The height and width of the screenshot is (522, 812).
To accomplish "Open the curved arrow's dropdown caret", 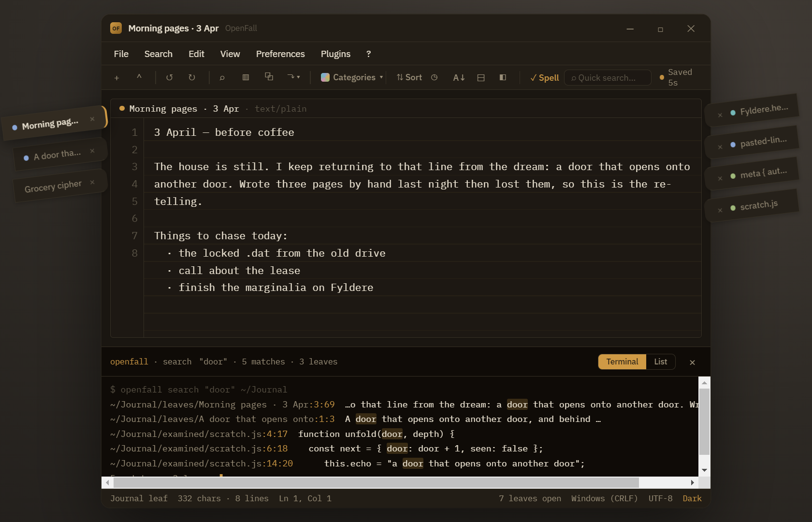I will point(298,77).
